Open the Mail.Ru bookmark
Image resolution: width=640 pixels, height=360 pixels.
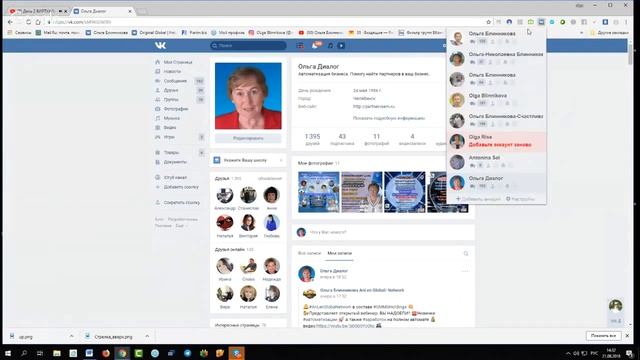click(x=58, y=32)
